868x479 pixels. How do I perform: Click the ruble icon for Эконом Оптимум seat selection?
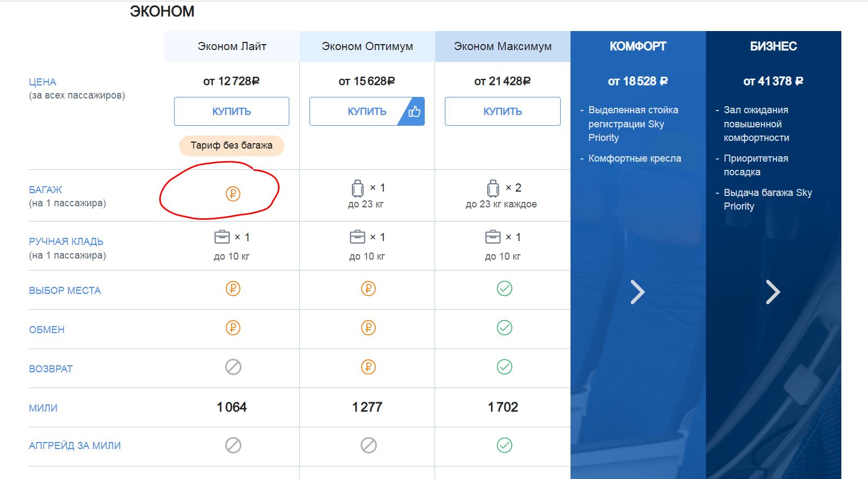click(368, 288)
